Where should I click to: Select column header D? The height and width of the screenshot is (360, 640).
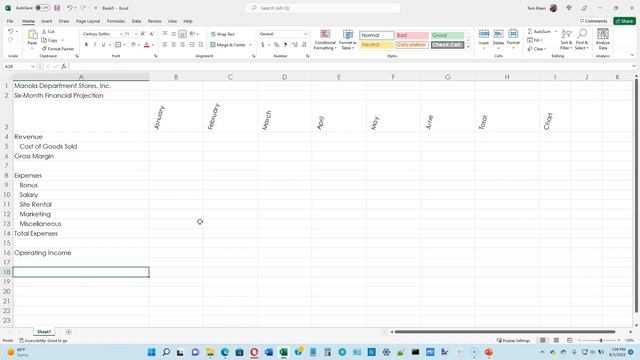(x=284, y=77)
